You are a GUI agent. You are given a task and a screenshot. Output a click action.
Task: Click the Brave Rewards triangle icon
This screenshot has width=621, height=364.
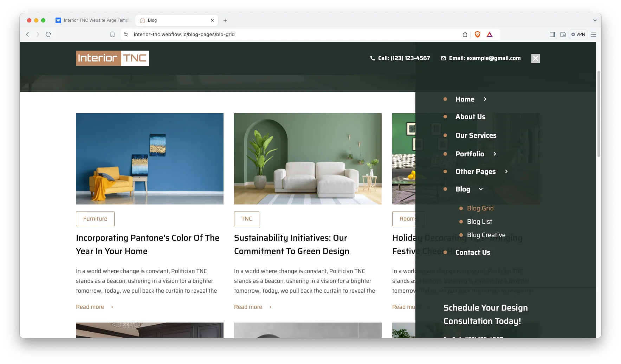490,34
